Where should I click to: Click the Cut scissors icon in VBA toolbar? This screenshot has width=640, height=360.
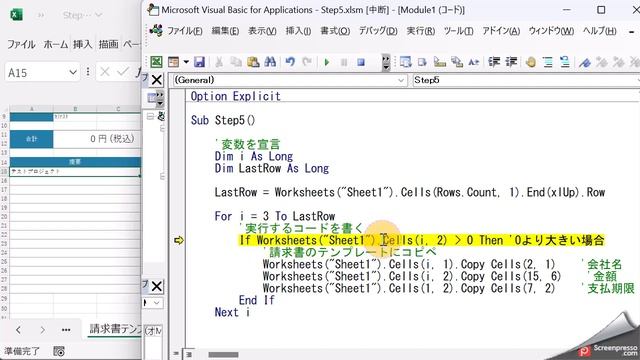219,62
